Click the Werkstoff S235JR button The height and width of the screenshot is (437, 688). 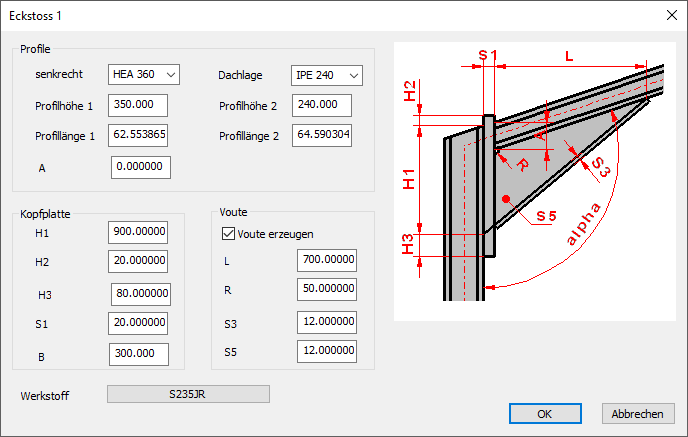coord(188,394)
